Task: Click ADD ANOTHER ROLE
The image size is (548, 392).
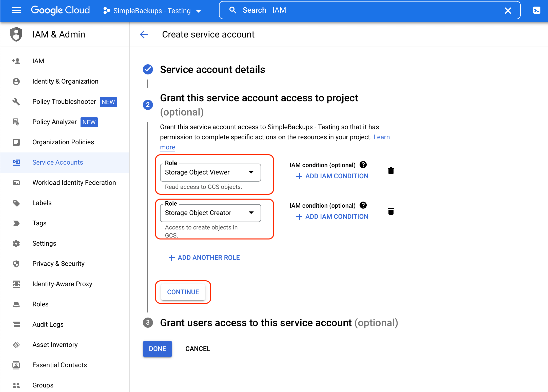Action: coord(204,258)
